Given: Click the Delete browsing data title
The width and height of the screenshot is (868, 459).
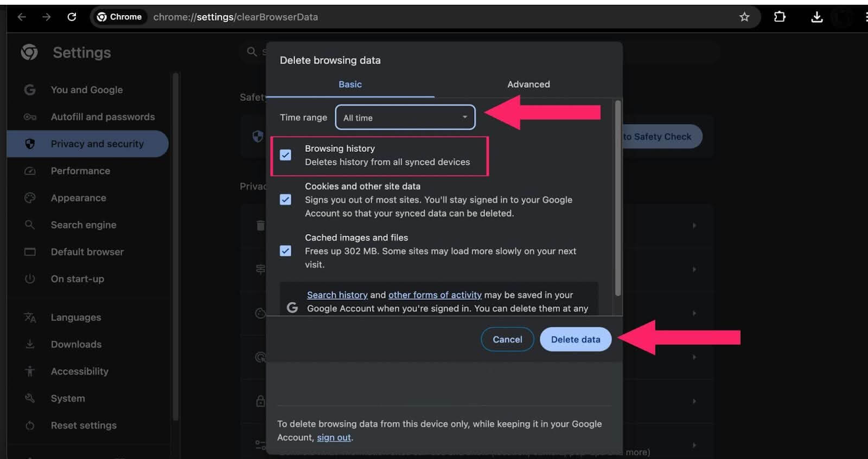Looking at the screenshot, I should (330, 60).
